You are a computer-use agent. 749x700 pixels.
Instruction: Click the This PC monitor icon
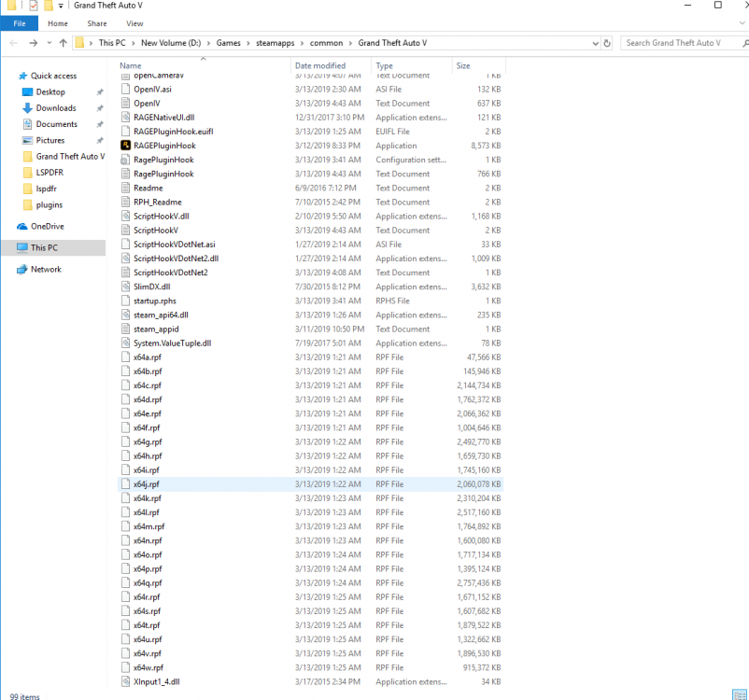[22, 247]
